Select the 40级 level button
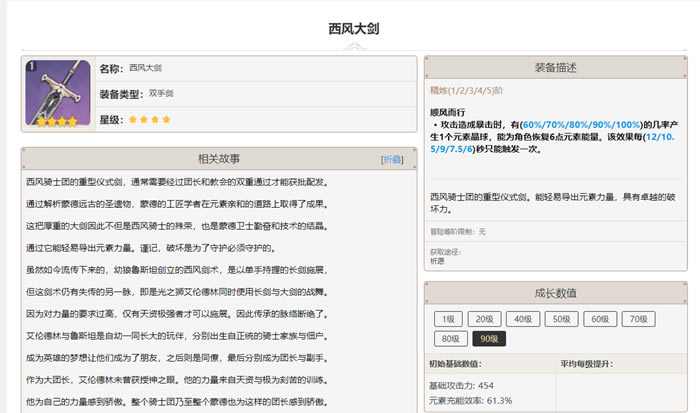This screenshot has width=700, height=413. [x=520, y=319]
